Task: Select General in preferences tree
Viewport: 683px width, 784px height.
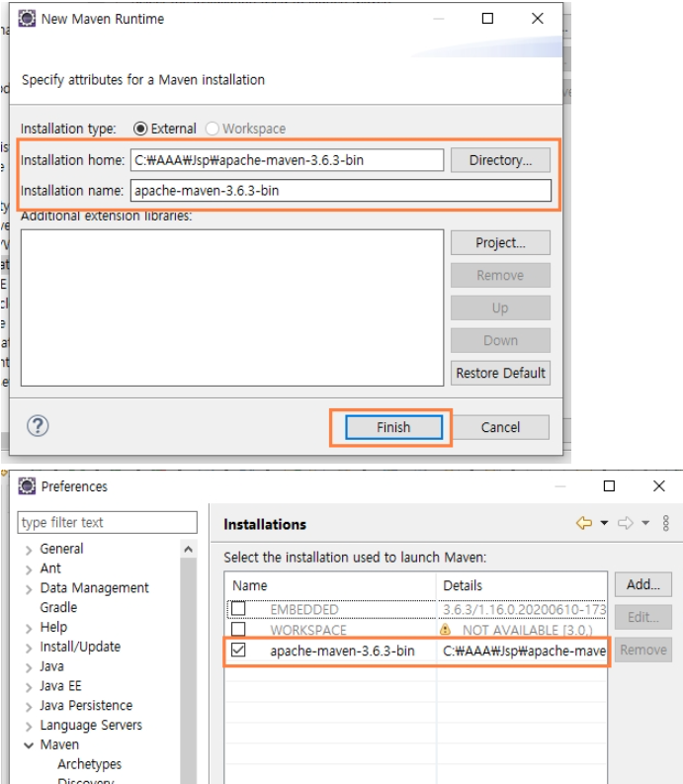Action: click(61, 549)
